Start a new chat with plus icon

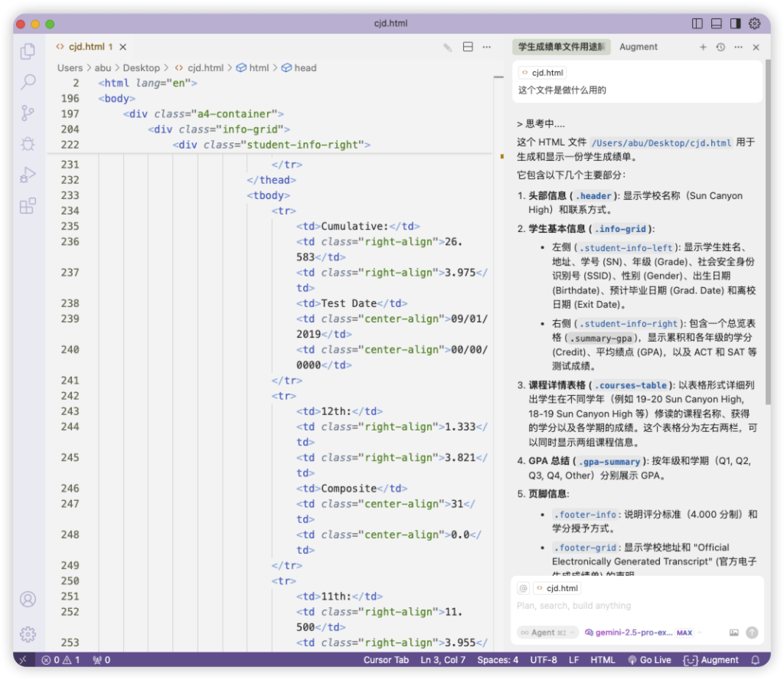[703, 47]
